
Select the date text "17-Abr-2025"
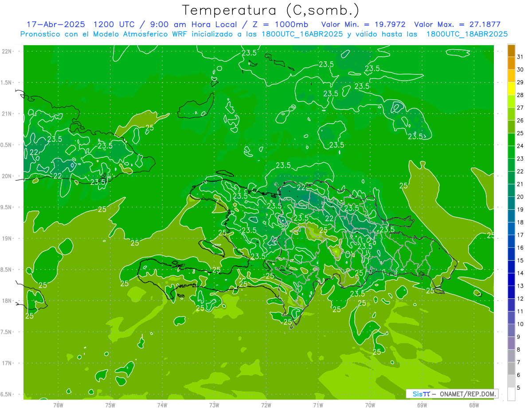[55, 24]
